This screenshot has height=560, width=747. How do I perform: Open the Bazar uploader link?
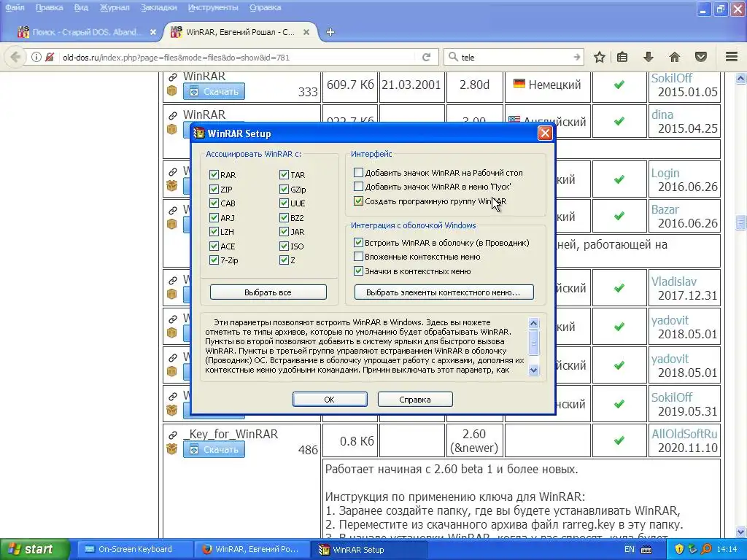[665, 209]
